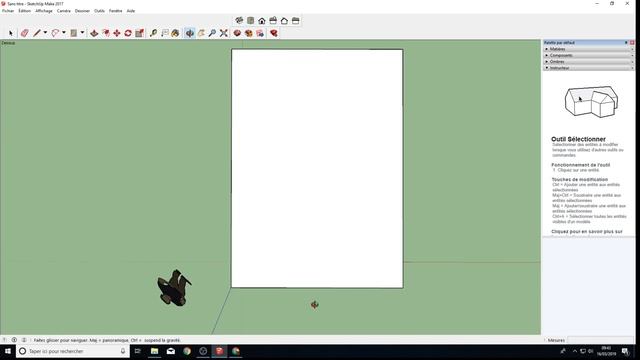The image size is (640, 360).
Task: Open the Extension Warehouse icon
Action: tap(249, 33)
